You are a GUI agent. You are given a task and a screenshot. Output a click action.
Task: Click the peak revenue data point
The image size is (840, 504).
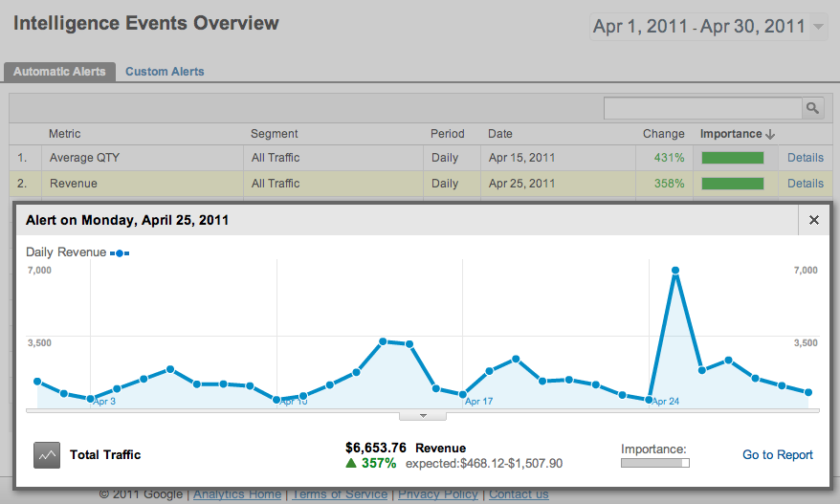pos(675,271)
